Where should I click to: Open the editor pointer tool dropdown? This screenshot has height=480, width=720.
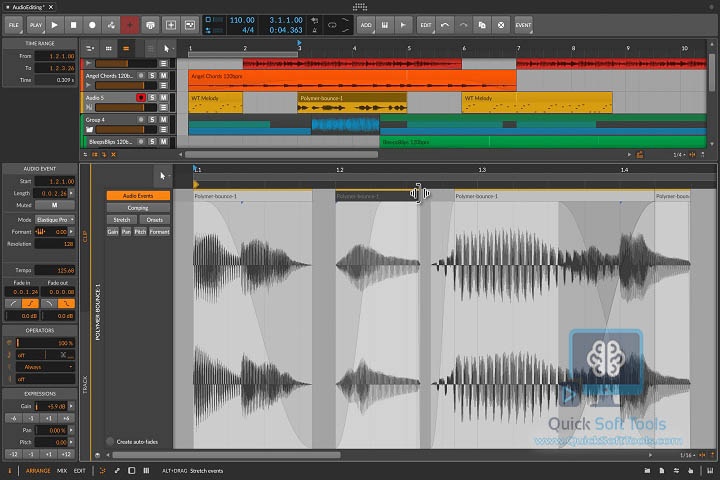163,176
